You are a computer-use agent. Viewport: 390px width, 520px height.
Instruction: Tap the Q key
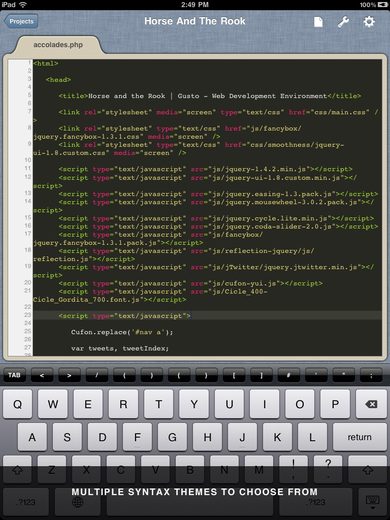[x=17, y=404]
